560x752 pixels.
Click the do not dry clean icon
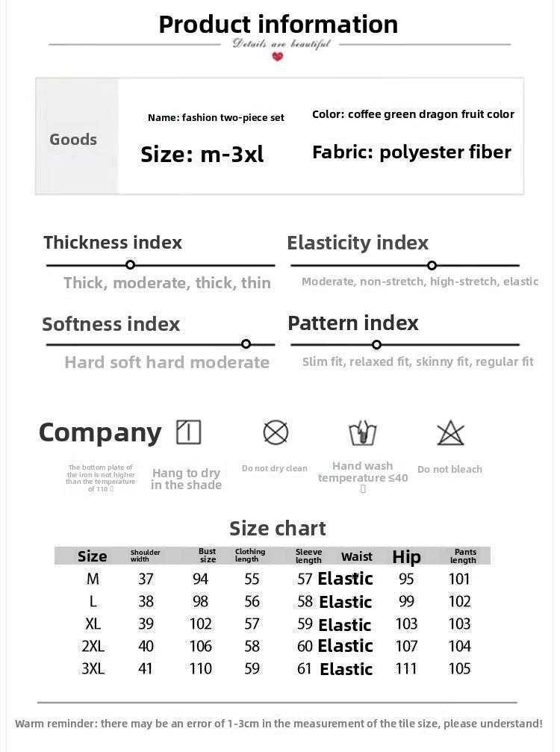tap(276, 432)
